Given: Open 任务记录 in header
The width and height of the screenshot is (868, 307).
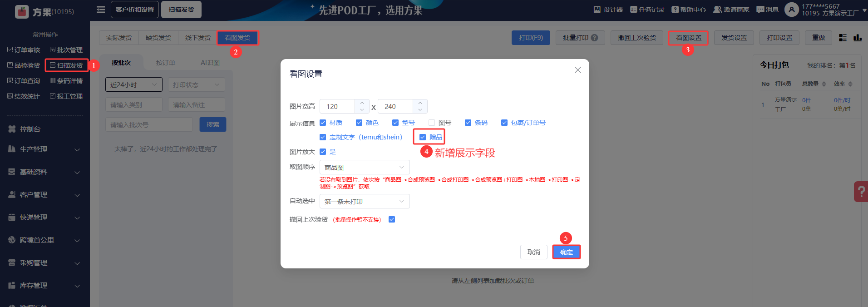Looking at the screenshot, I should (x=647, y=10).
